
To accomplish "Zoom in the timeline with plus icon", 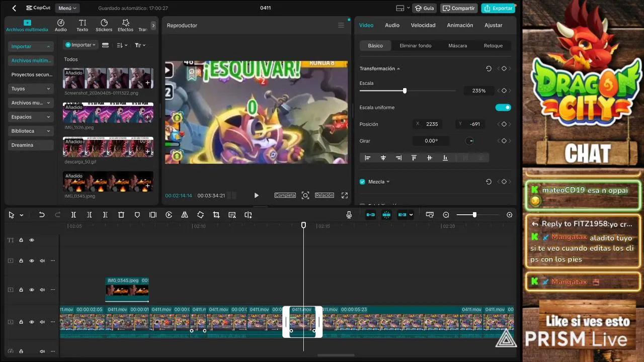I will pos(510,215).
